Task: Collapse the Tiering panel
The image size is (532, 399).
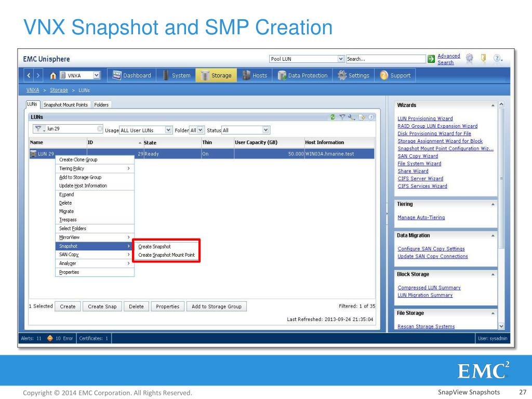Action: (x=493, y=205)
